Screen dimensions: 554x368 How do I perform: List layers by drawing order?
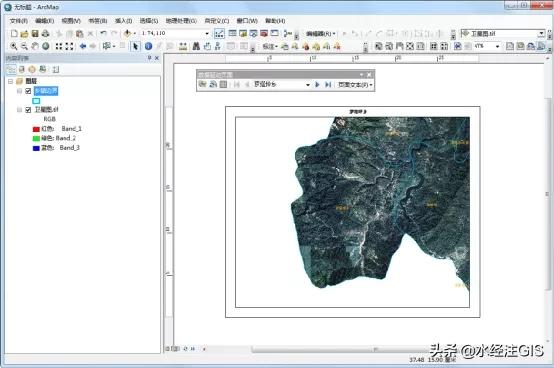click(11, 70)
